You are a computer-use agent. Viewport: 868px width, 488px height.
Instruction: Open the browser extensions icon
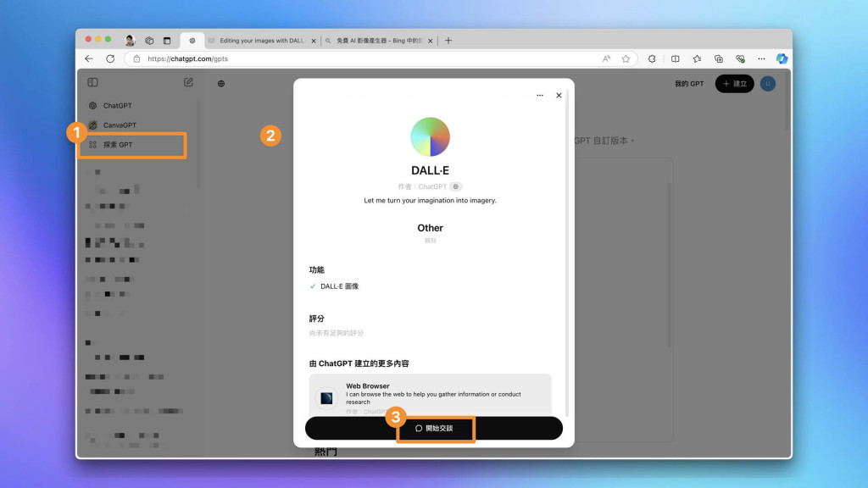[x=652, y=58]
